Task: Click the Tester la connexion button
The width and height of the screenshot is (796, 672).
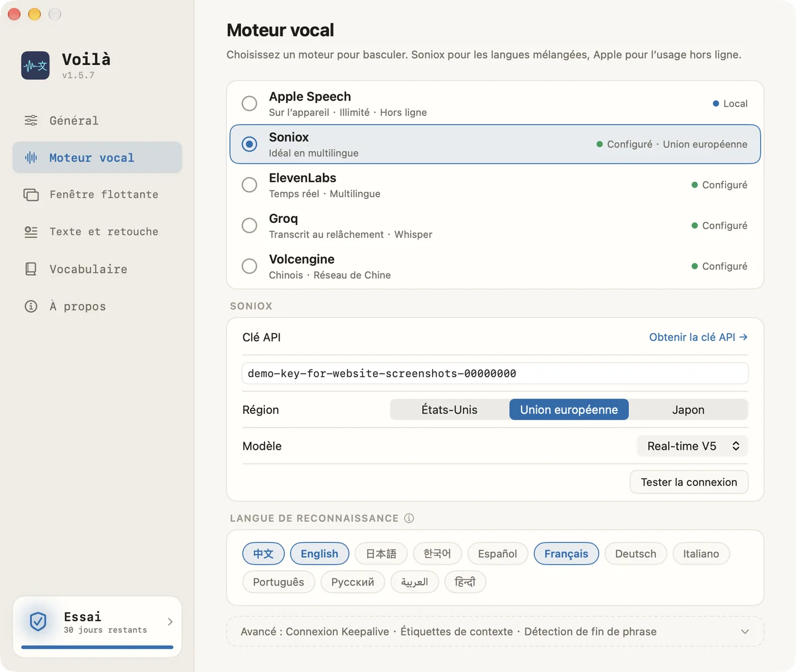Action: (689, 482)
